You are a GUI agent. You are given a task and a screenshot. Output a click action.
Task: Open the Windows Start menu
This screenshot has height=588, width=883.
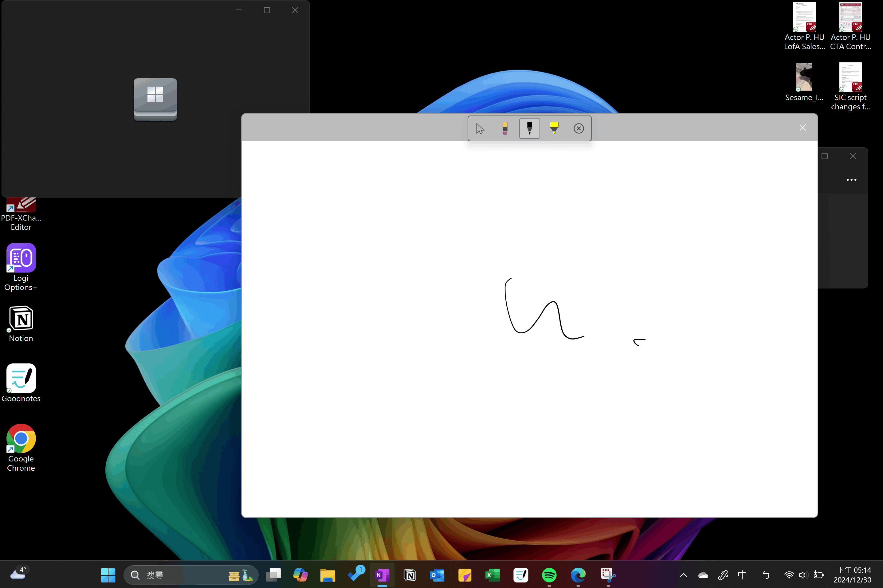[x=108, y=575]
